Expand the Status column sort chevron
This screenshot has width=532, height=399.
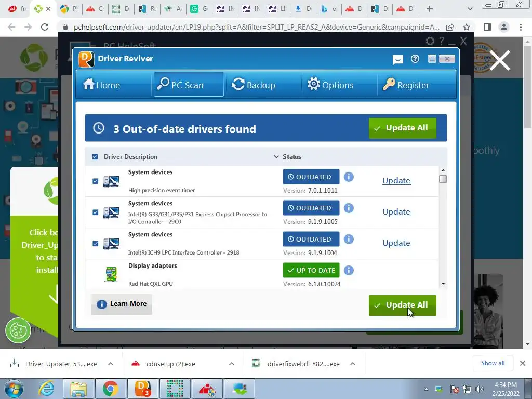point(276,157)
